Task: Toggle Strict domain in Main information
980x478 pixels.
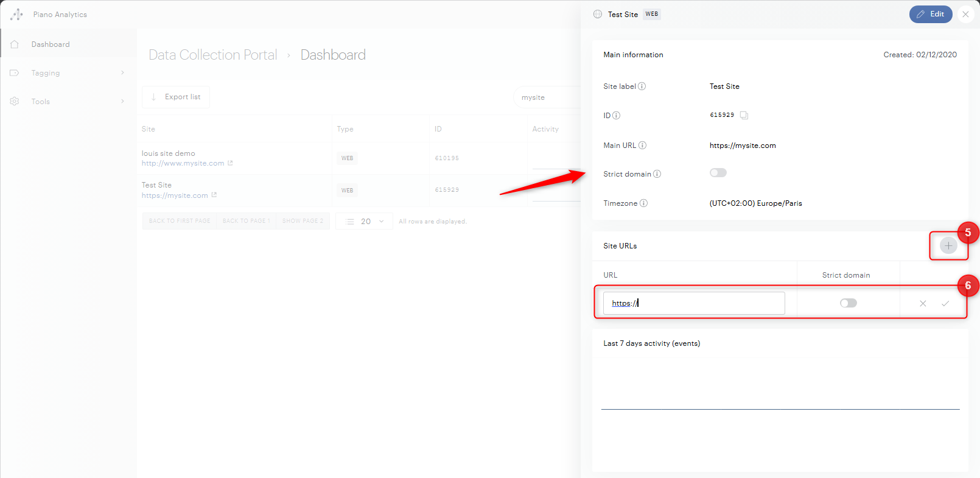Action: click(x=718, y=173)
